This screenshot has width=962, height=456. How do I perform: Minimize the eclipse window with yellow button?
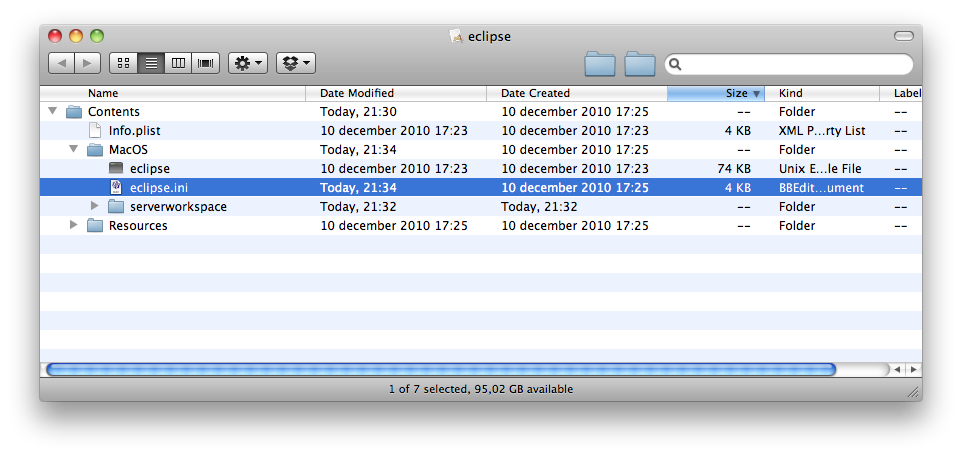(x=76, y=36)
